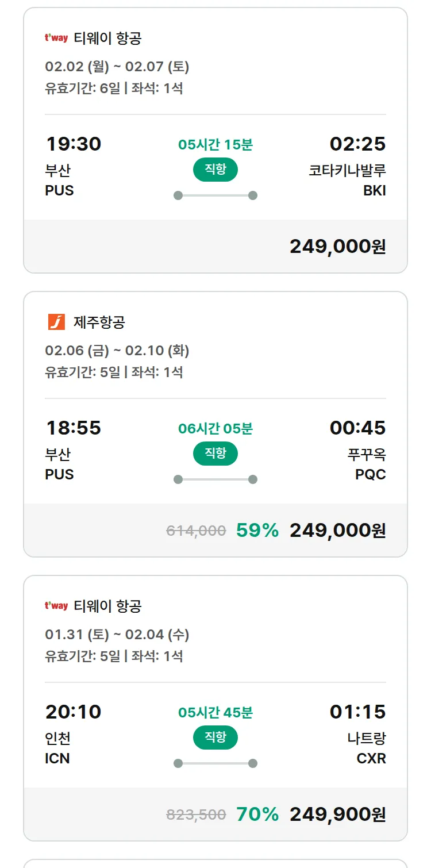Click the 02.06 (금) ~ 02.10 (화) date range
The height and width of the screenshot is (868, 431).
pos(117,351)
